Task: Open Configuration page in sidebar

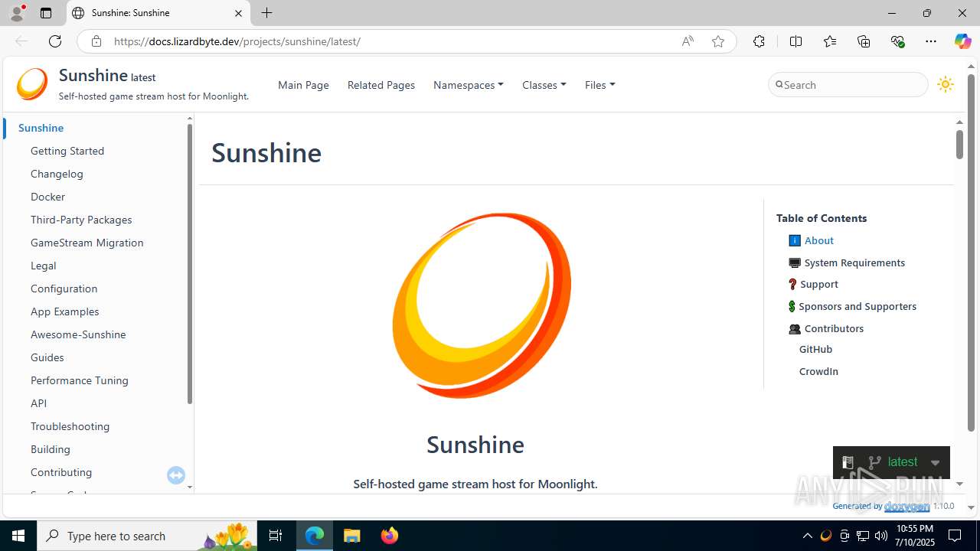Action: [64, 289]
